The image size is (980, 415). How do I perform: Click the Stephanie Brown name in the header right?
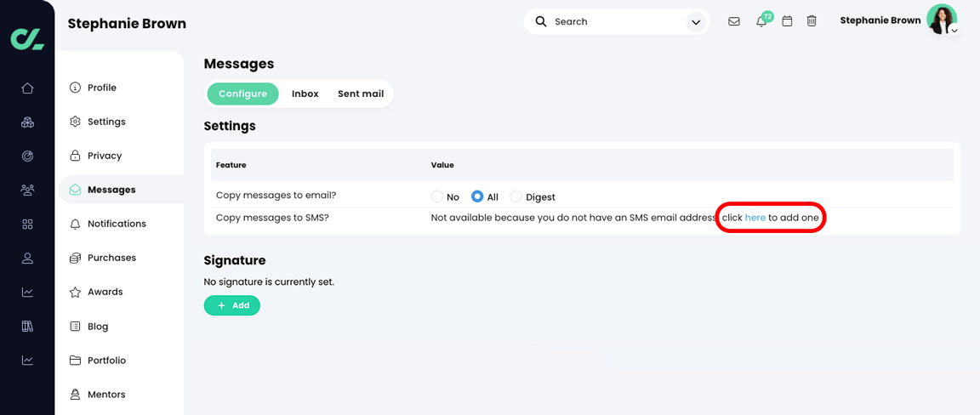pos(880,20)
